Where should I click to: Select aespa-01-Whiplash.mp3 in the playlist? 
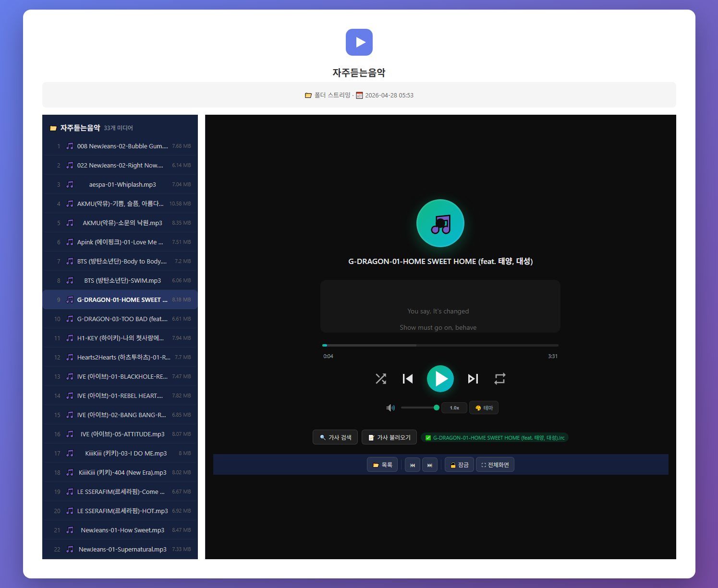coord(122,184)
